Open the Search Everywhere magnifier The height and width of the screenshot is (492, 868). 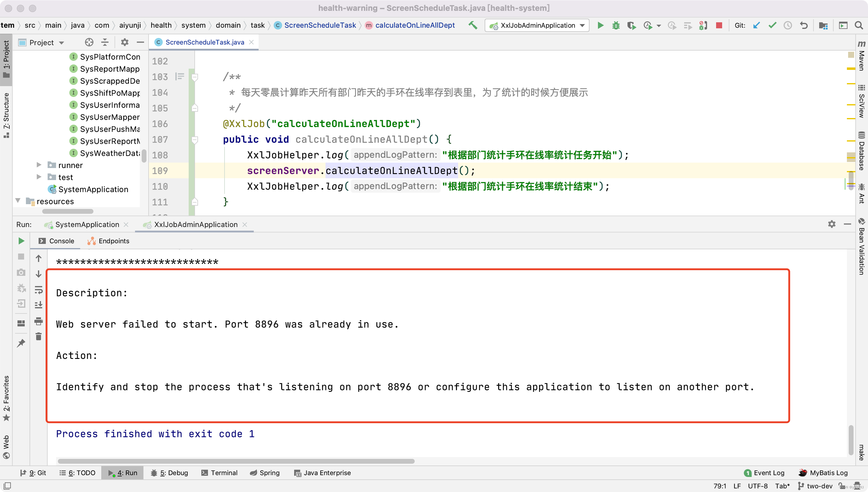point(859,25)
